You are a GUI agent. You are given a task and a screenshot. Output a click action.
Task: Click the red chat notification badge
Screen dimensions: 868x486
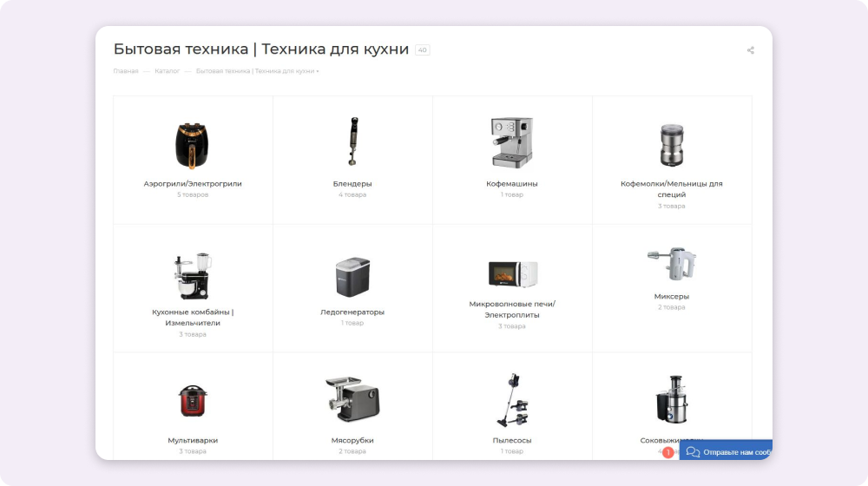coord(668,452)
